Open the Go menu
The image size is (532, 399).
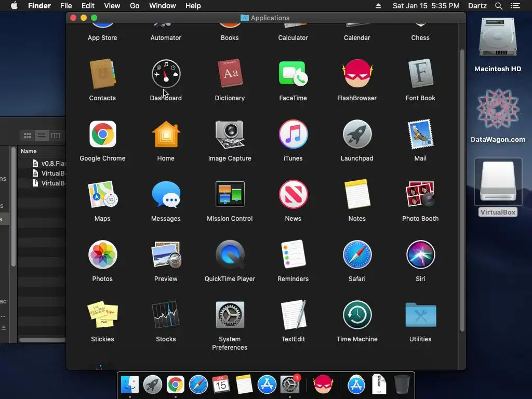coord(135,6)
